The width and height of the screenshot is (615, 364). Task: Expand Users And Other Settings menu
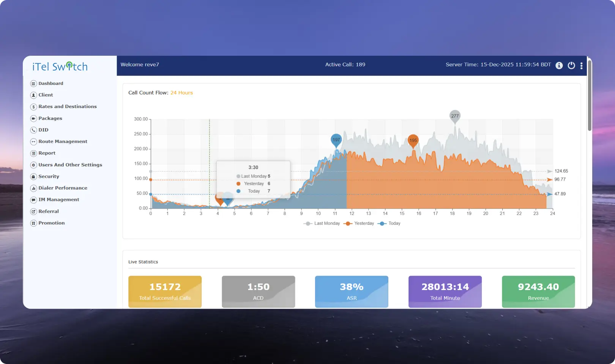click(x=70, y=165)
